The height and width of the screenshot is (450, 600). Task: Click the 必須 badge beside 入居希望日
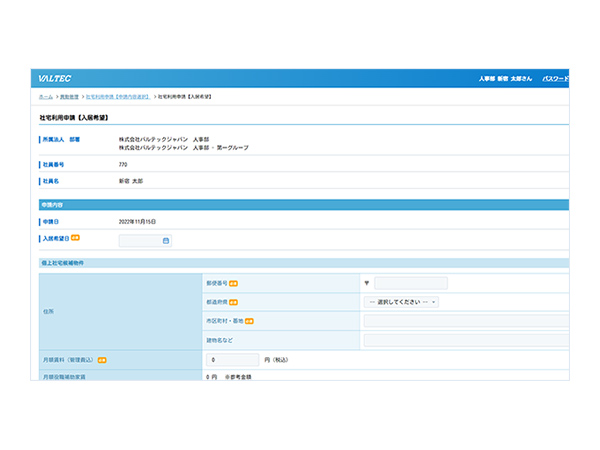coord(75,238)
